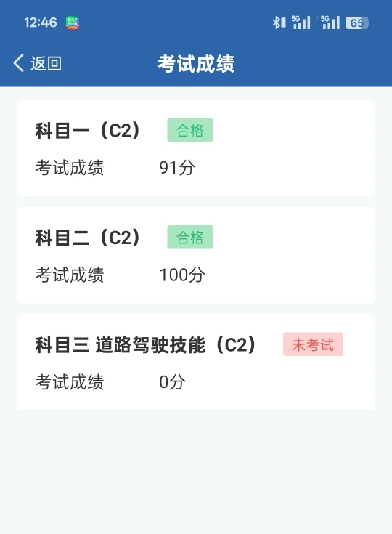Viewport: 392px width, 534px height.
Task: Tap the 91分 score value
Action: point(177,168)
